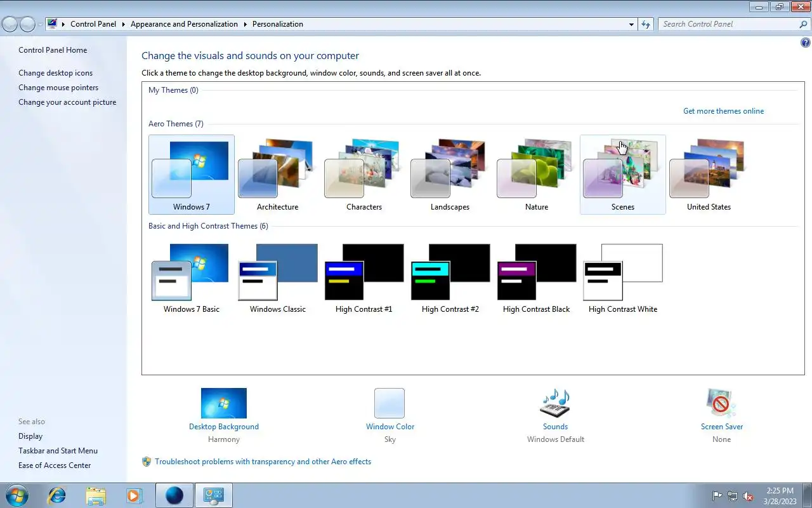812x508 pixels.
Task: Choose the Characters theme
Action: click(364, 175)
